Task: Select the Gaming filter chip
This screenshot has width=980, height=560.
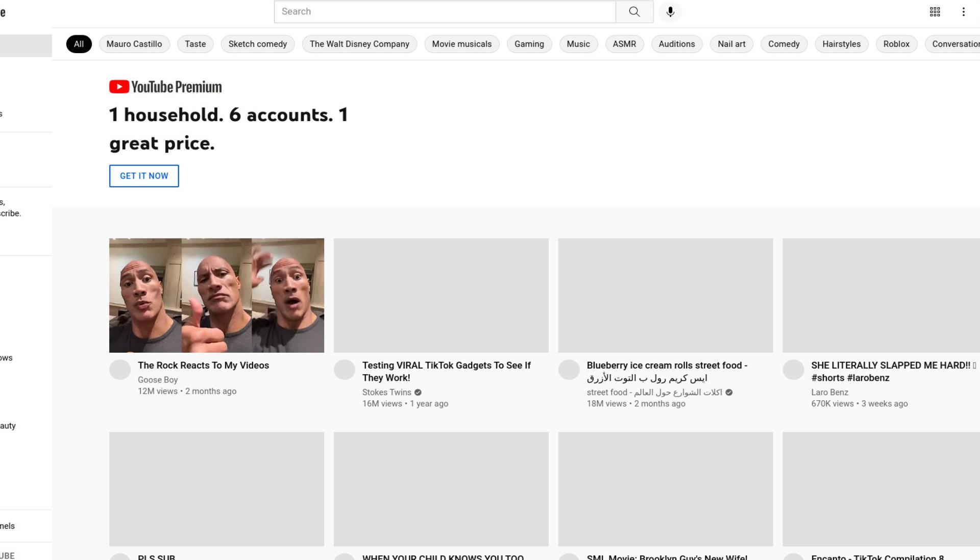Action: 529,44
